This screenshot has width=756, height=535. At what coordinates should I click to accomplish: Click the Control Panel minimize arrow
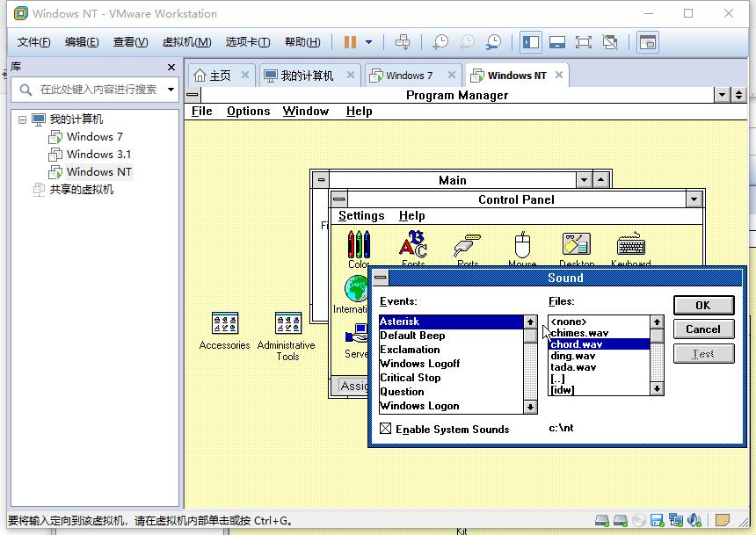click(x=694, y=199)
